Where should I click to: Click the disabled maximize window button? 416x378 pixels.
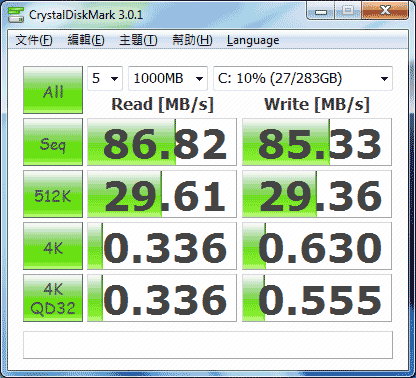(348, 11)
